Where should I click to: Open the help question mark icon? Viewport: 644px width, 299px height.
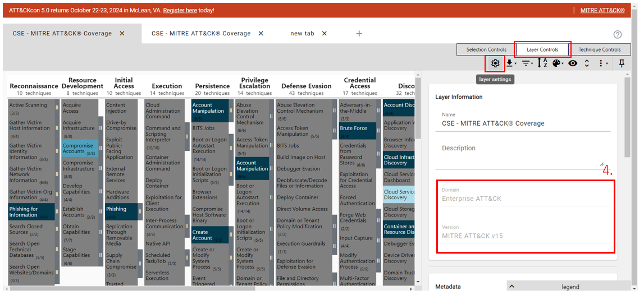pyautogui.click(x=617, y=34)
